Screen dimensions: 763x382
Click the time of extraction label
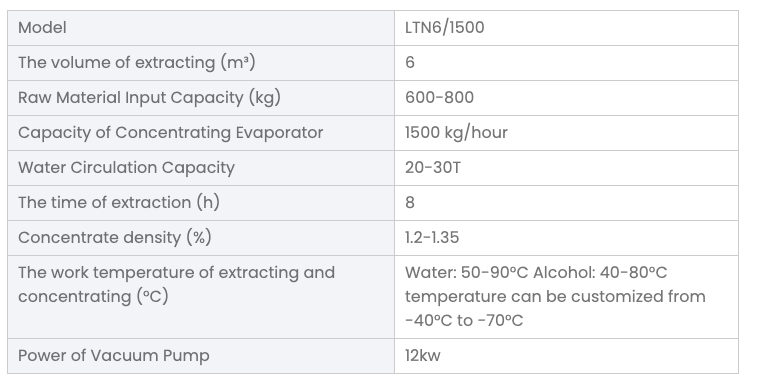point(119,203)
